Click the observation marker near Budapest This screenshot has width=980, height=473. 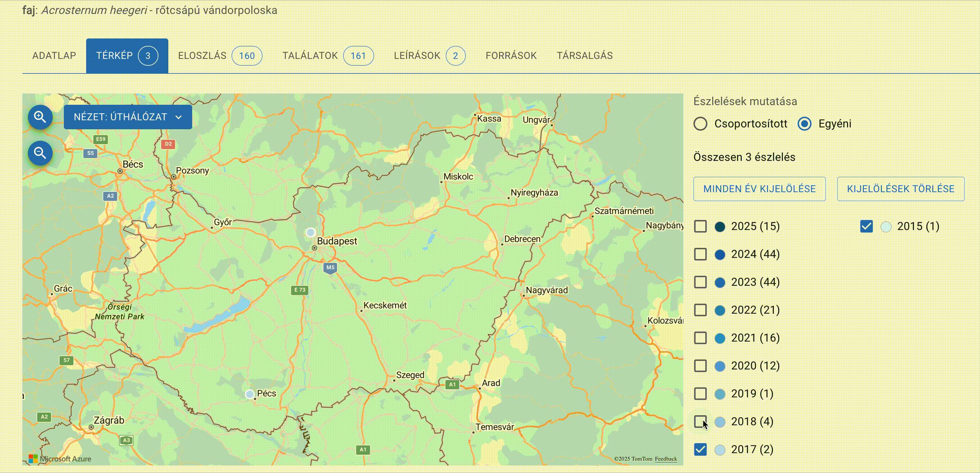(311, 232)
